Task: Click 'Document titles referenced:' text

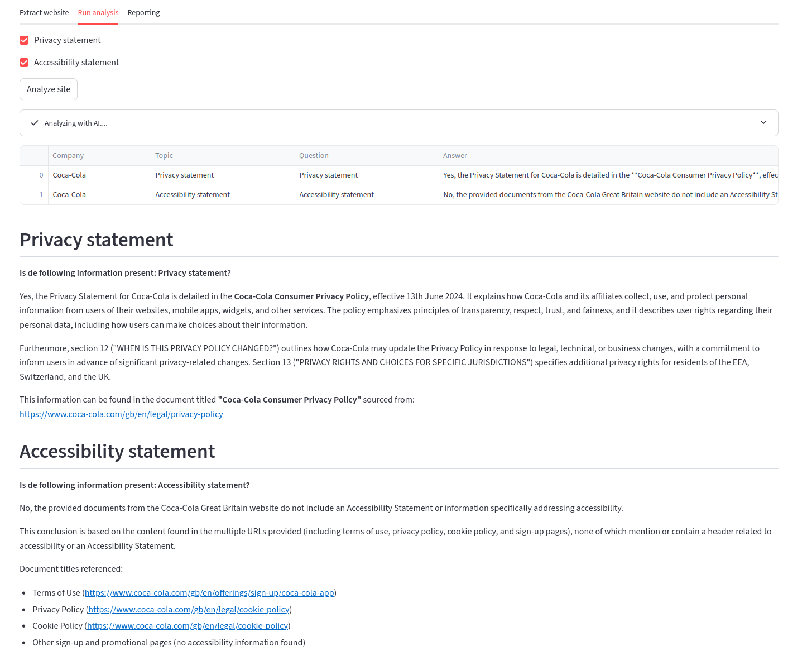Action: click(71, 569)
